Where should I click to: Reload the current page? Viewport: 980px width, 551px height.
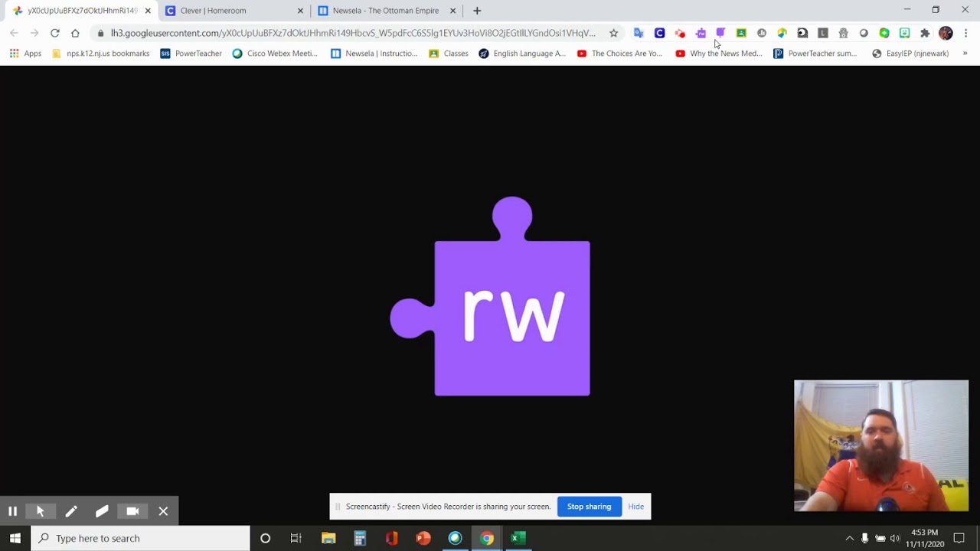[54, 33]
